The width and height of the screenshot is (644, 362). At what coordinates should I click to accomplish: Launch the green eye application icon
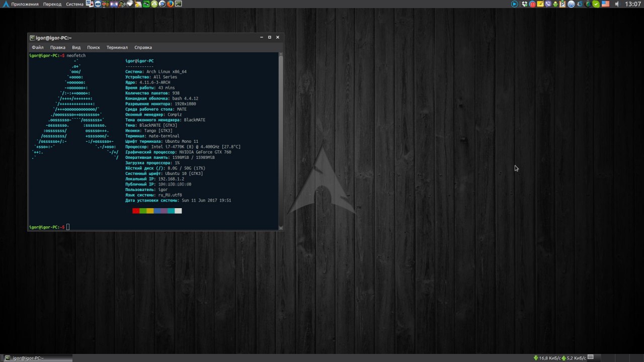pyautogui.click(x=146, y=4)
